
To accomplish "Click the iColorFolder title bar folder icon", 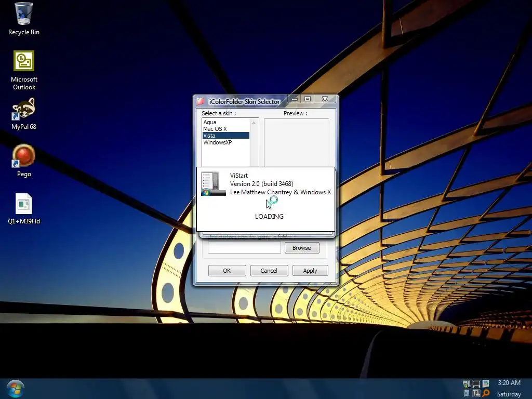I will point(201,101).
